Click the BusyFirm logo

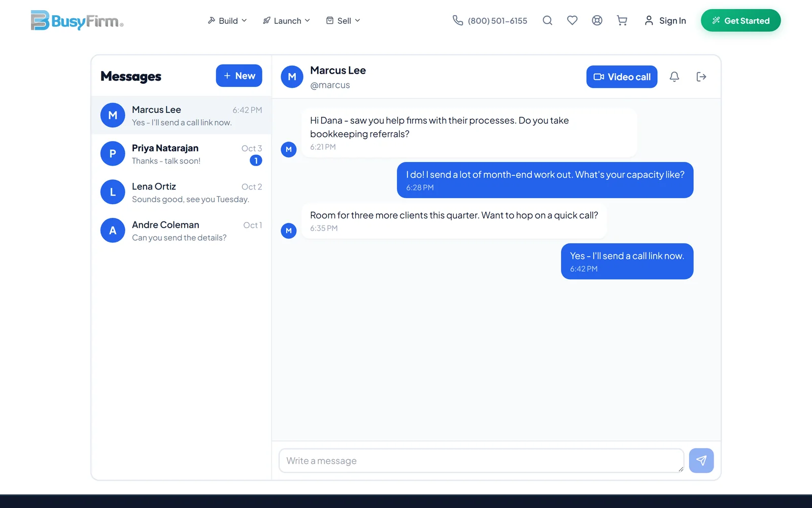[77, 20]
